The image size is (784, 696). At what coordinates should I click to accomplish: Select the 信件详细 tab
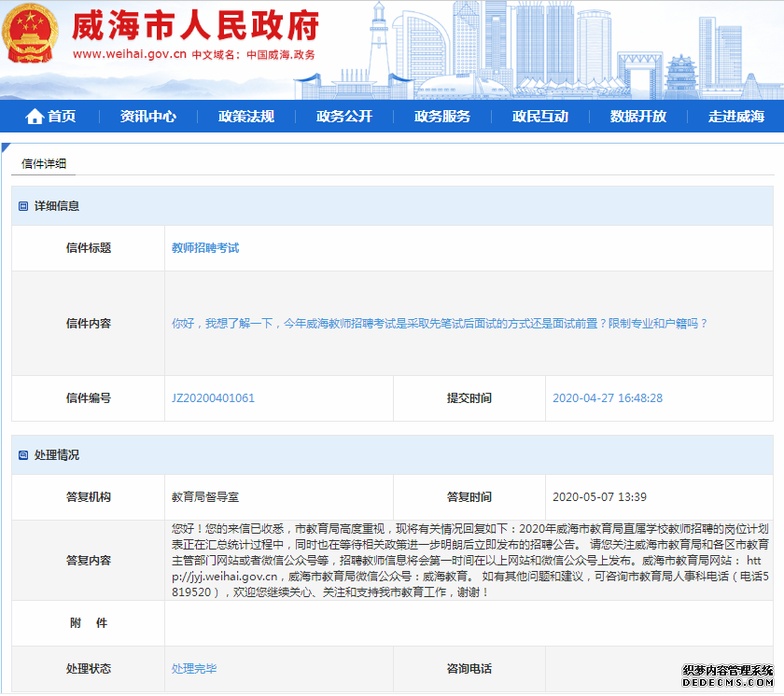pos(44,164)
